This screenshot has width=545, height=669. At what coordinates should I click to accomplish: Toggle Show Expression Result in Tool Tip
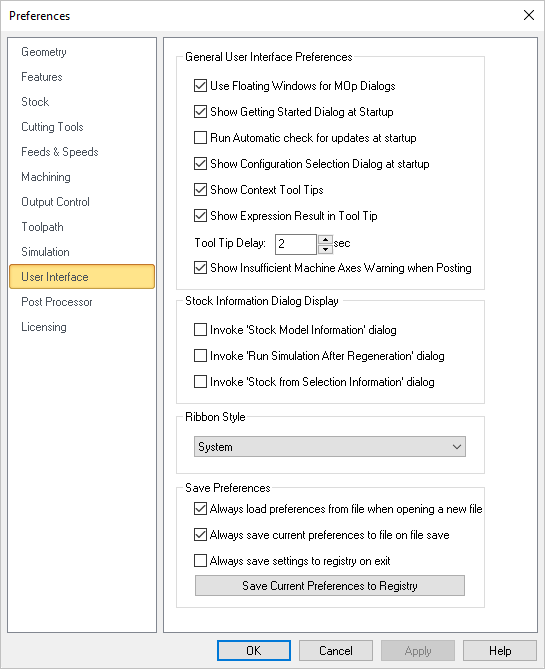coord(200,216)
